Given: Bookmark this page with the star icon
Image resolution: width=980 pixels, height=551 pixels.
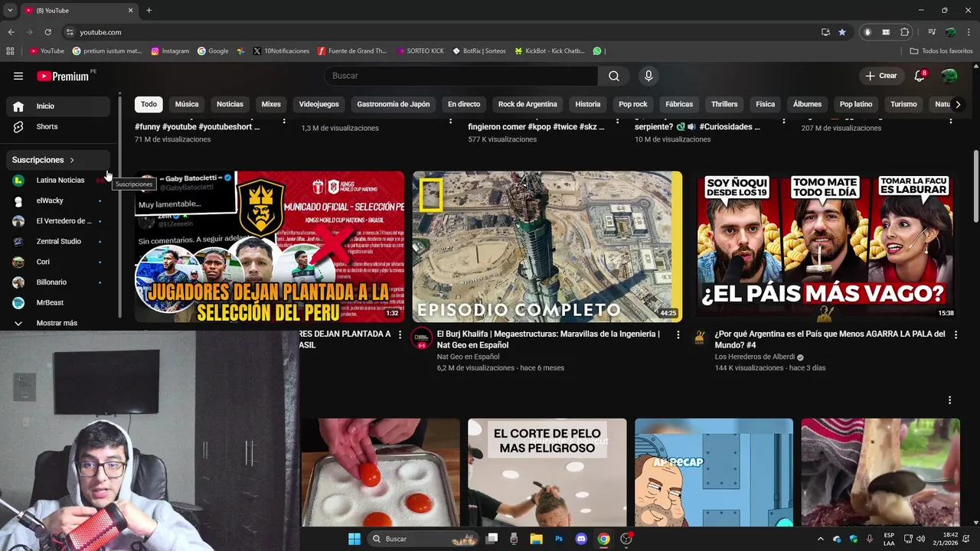Looking at the screenshot, I should pos(842,32).
